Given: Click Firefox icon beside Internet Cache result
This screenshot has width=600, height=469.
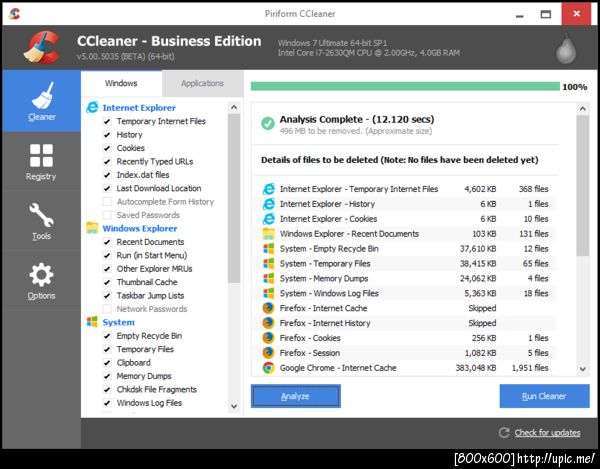Looking at the screenshot, I should click(268, 308).
